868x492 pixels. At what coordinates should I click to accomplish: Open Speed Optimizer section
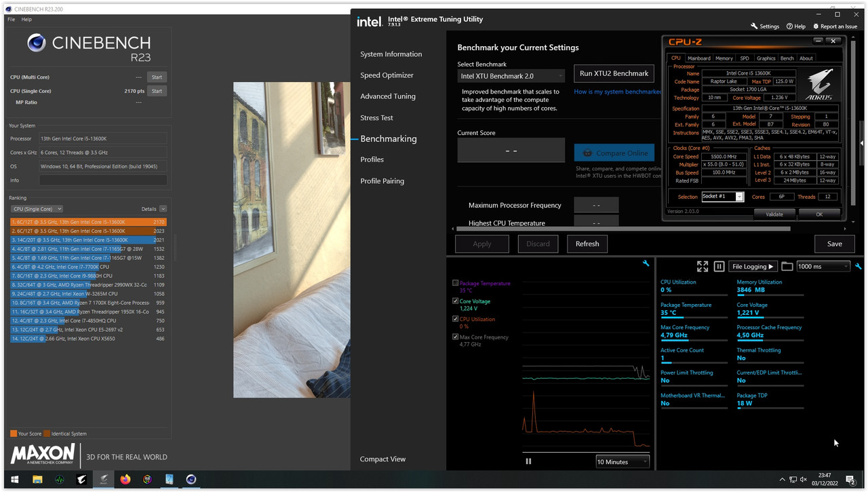(387, 75)
